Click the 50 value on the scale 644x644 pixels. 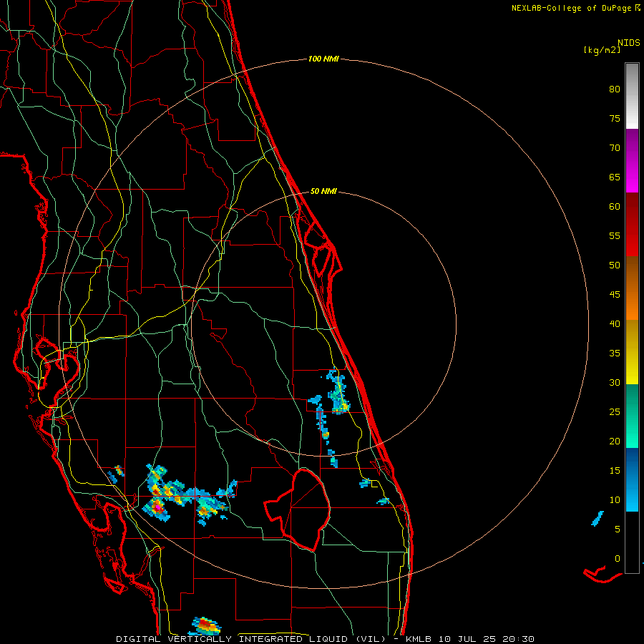click(615, 265)
